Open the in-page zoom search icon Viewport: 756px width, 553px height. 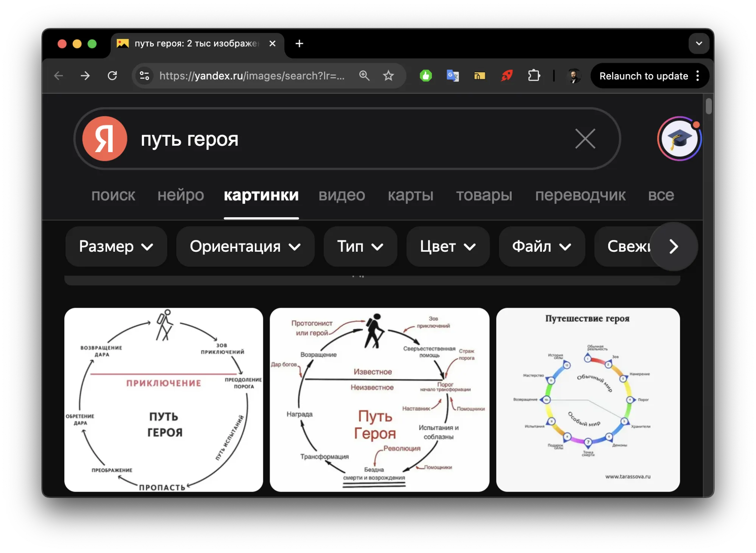coord(365,76)
